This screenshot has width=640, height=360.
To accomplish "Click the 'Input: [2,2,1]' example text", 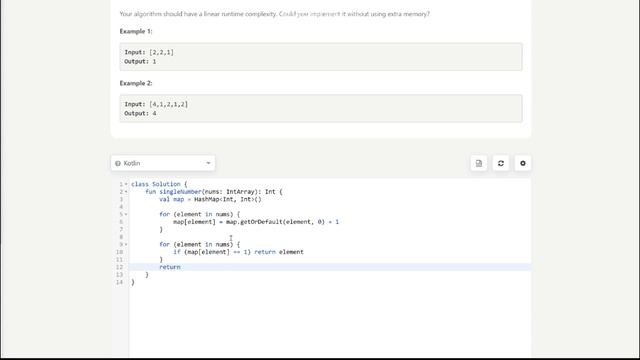I will [149, 52].
